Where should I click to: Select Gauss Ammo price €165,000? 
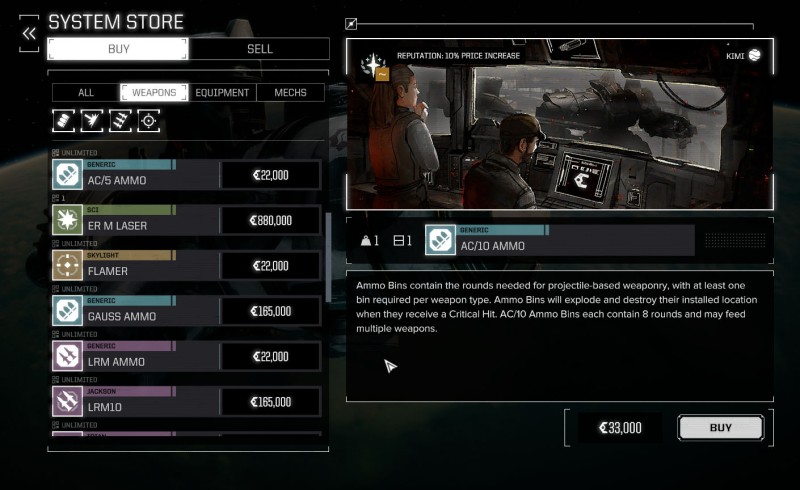(270, 311)
